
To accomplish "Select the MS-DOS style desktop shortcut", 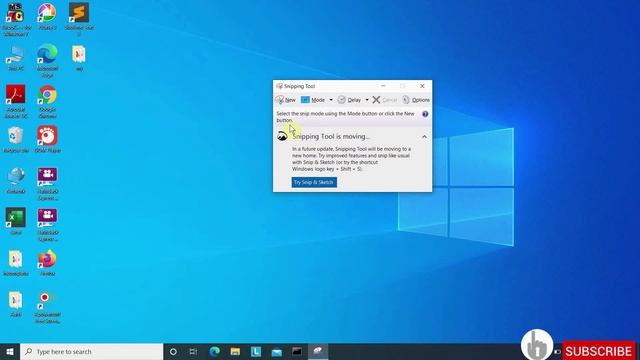I will pos(16,19).
